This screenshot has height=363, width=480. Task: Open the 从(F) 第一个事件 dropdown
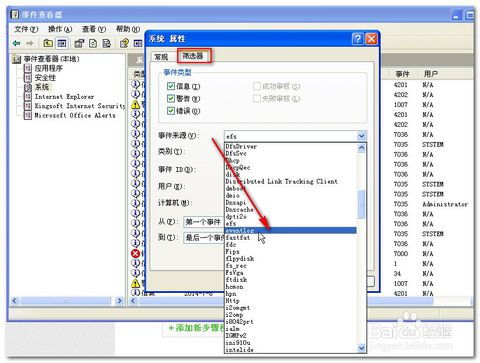[204, 222]
